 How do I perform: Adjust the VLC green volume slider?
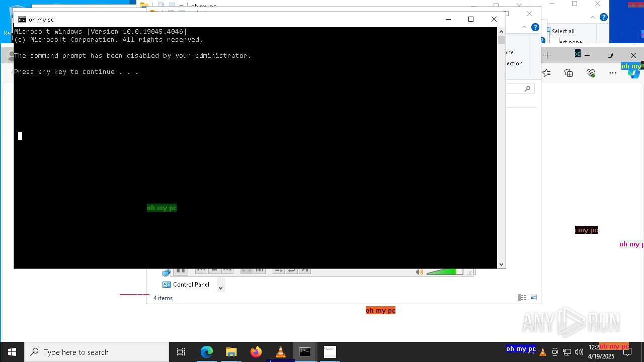[x=444, y=272]
